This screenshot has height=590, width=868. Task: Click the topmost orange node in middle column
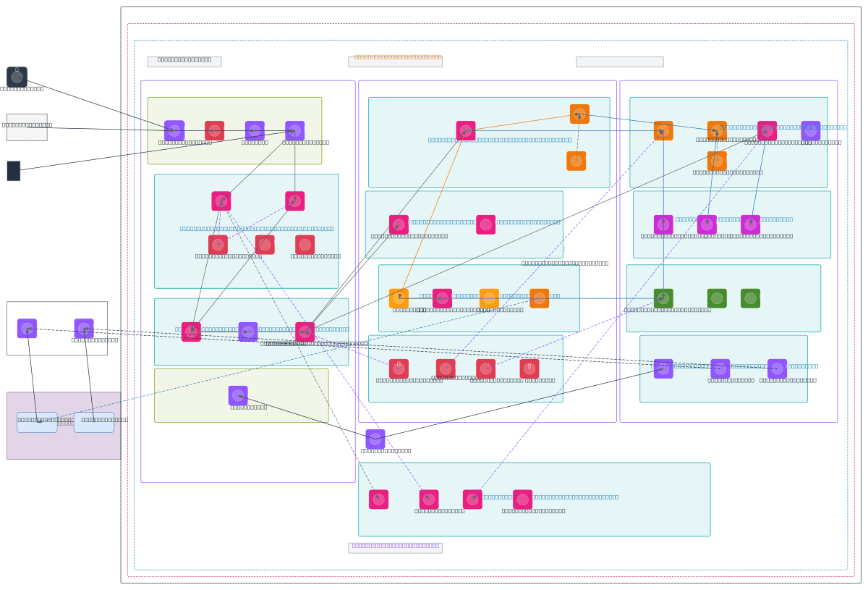pos(579,114)
